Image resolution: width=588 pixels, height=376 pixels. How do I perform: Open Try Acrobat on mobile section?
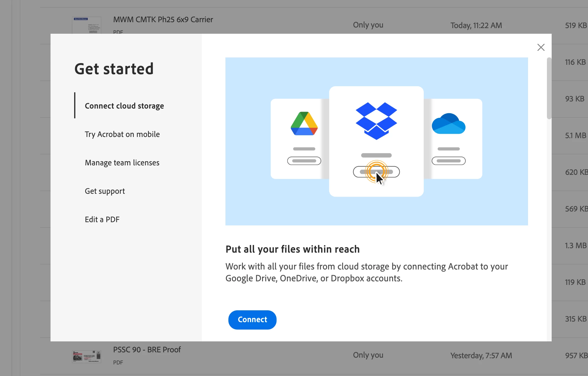(122, 134)
